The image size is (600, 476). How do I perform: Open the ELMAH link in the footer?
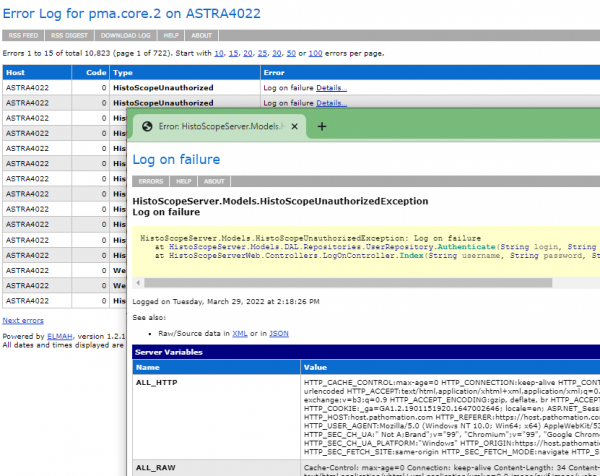[x=62, y=336]
